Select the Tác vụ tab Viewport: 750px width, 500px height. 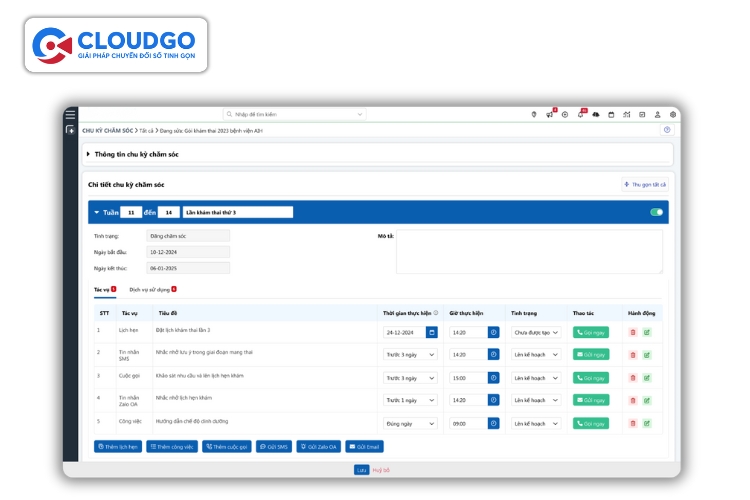pos(102,289)
